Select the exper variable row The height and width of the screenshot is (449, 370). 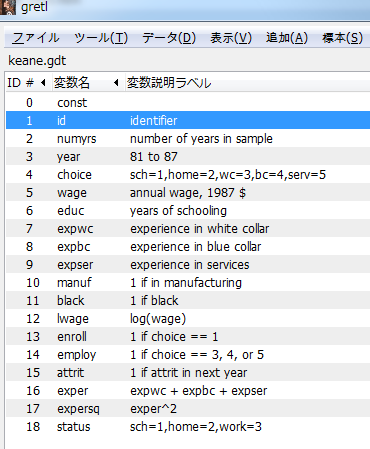pyautogui.click(x=188, y=390)
